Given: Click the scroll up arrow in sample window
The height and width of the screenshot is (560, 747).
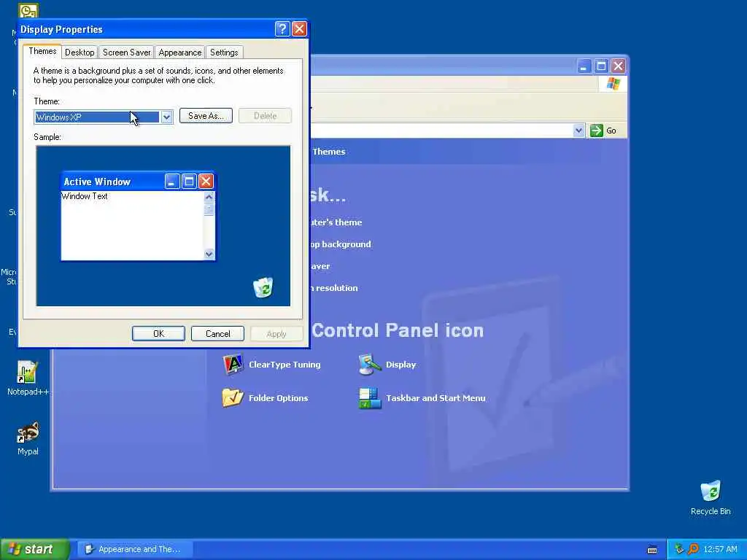Looking at the screenshot, I should tap(209, 197).
